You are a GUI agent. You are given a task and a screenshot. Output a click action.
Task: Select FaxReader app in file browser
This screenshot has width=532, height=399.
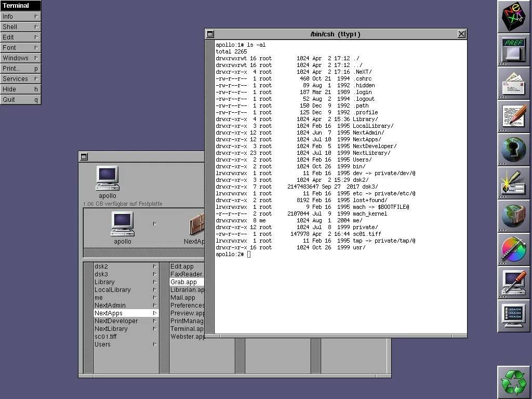187,274
